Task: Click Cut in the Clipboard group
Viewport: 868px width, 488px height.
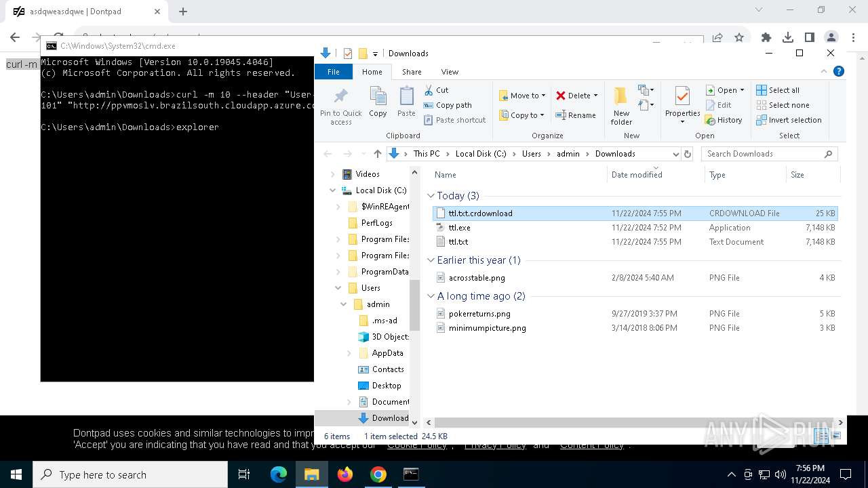Action: click(437, 90)
